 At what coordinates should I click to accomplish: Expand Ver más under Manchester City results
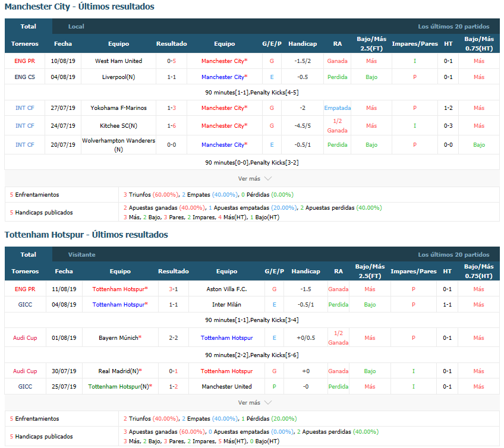click(x=254, y=179)
